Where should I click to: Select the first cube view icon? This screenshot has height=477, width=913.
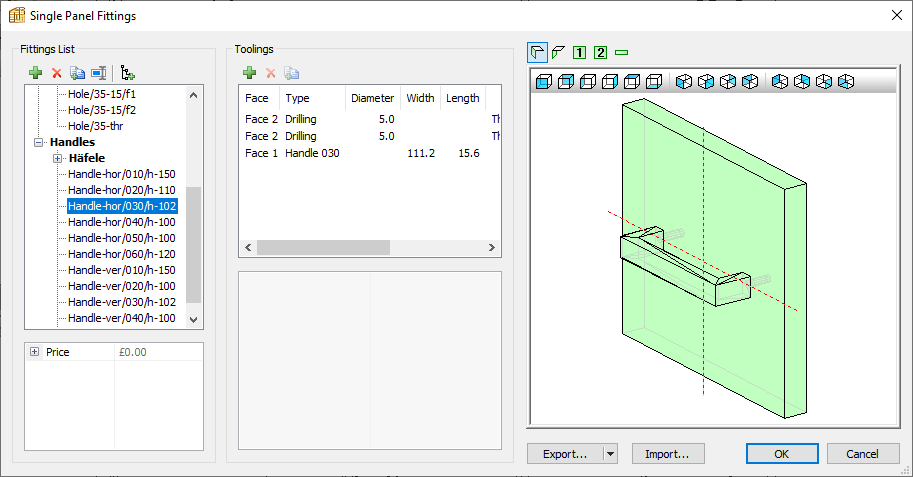tap(543, 81)
